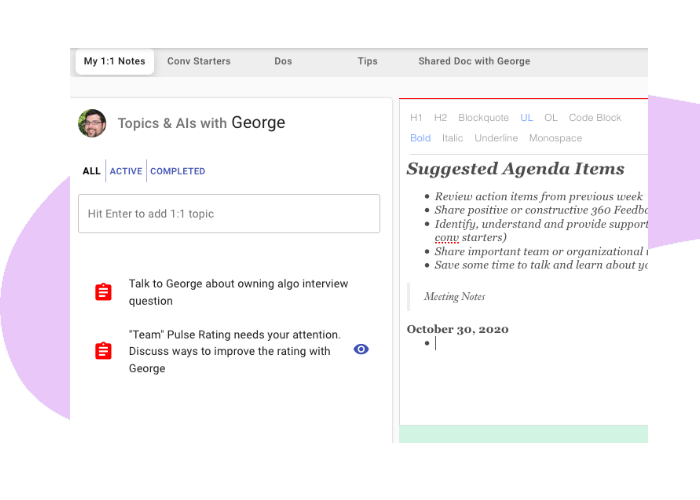Apply H2 heading format

click(440, 117)
